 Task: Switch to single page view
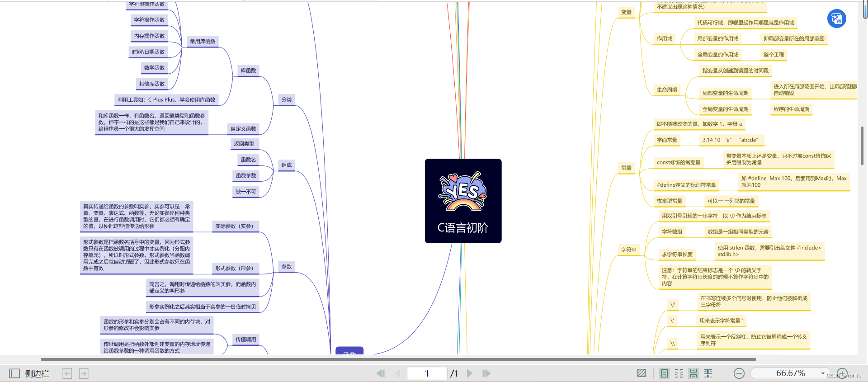pyautogui.click(x=664, y=373)
